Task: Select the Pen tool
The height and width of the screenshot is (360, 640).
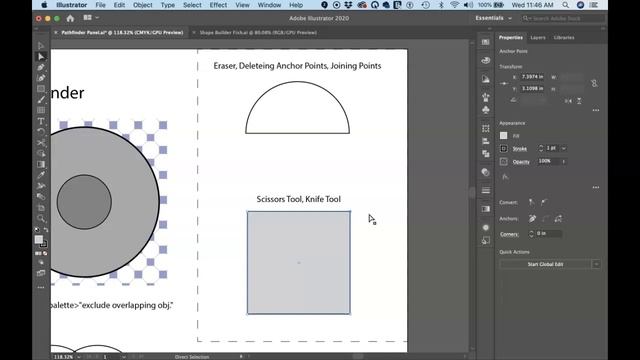Action: (x=41, y=67)
